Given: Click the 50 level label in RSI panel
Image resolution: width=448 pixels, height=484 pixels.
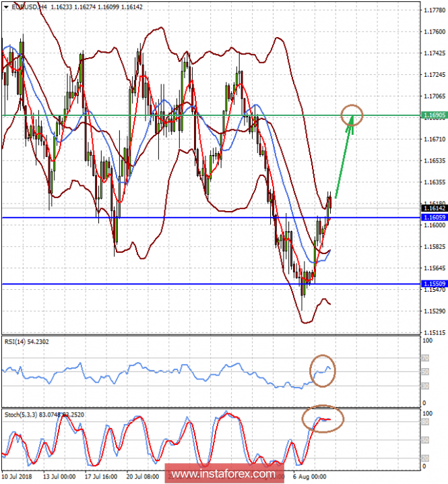Looking at the screenshot, I should (x=425, y=372).
